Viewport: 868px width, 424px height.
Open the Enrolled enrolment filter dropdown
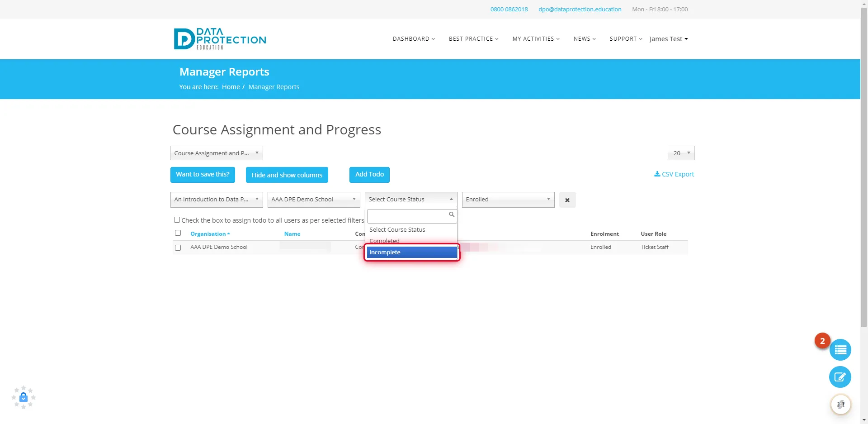click(508, 200)
